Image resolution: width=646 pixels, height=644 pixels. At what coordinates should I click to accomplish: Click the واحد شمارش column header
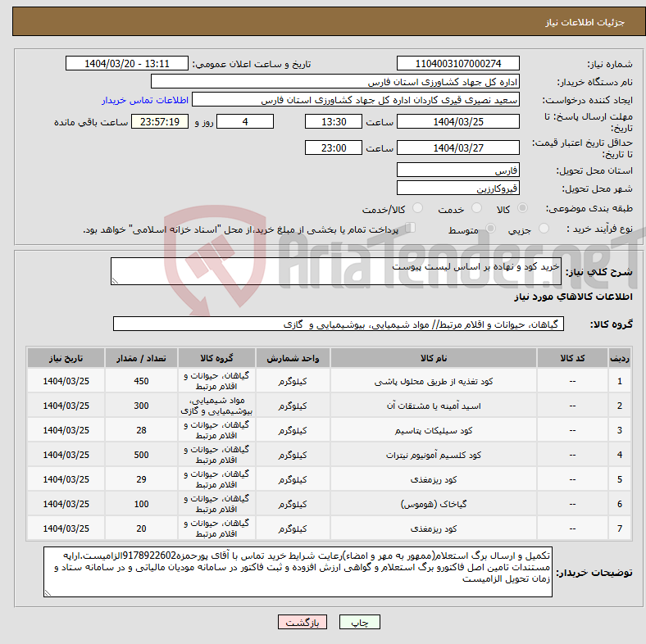click(x=293, y=358)
